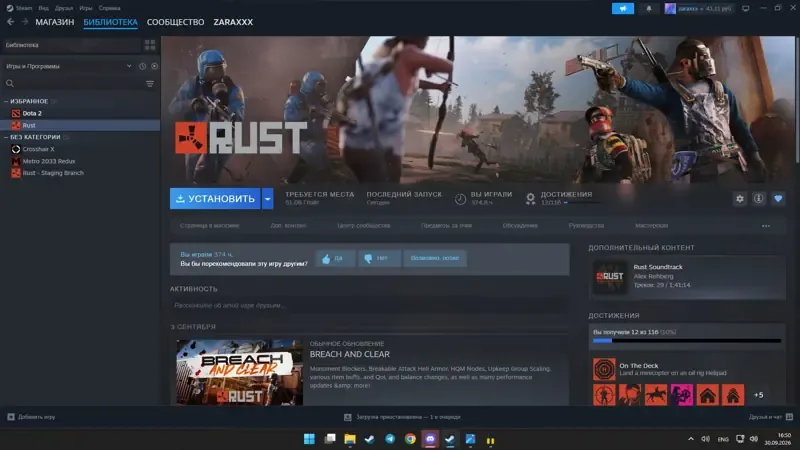Open Страница в магазине link
This screenshot has height=450, width=800.
tap(210, 226)
